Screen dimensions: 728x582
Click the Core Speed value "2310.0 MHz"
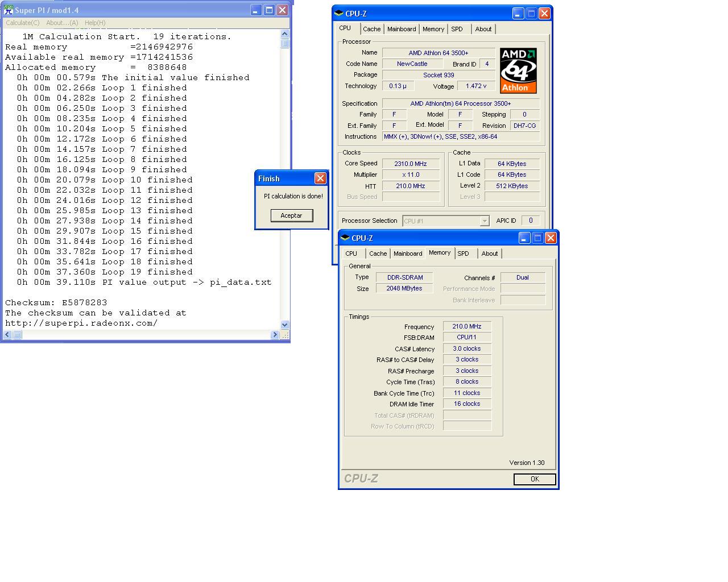411,164
